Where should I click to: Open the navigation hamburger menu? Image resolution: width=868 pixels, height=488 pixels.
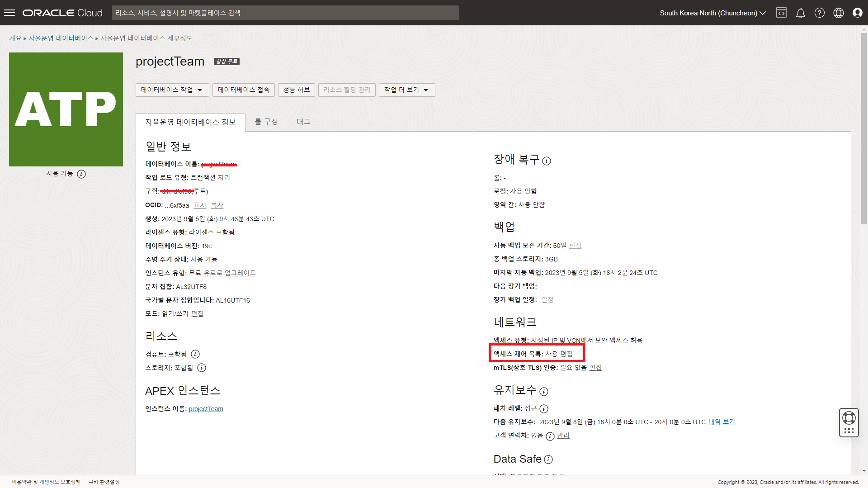[x=9, y=13]
